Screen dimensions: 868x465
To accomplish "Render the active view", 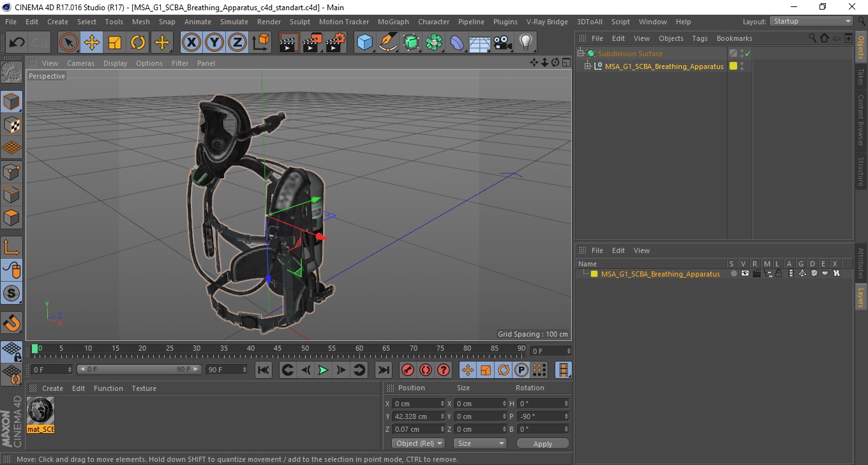I will click(289, 43).
